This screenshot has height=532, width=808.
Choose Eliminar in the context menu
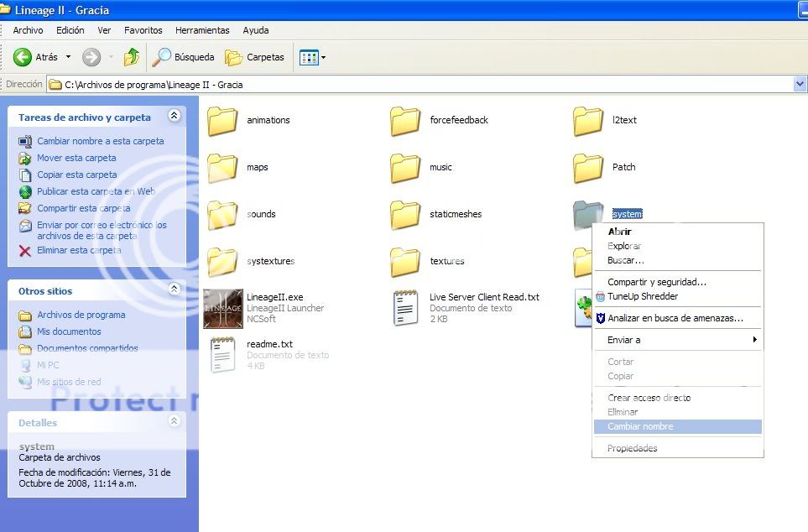(678, 412)
